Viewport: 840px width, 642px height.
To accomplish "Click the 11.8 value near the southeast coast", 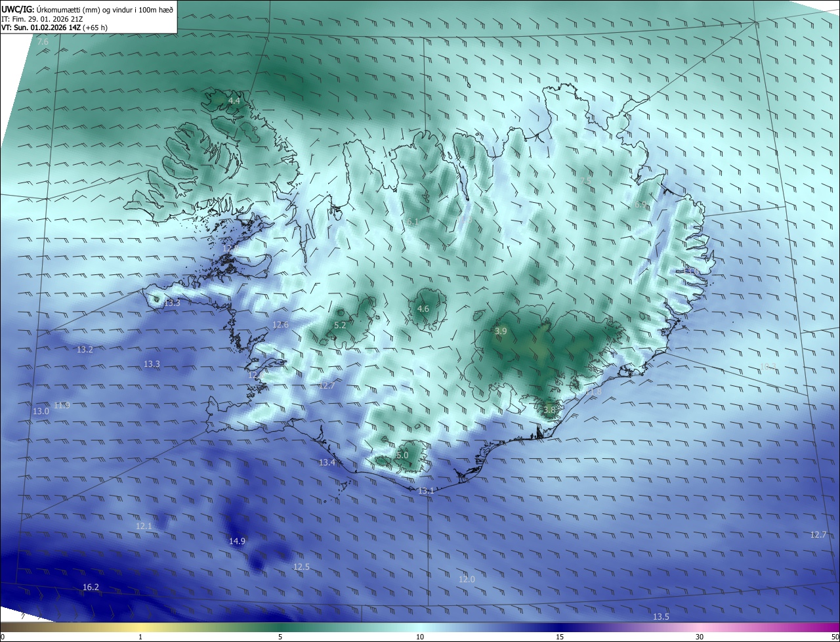I will point(594,392).
